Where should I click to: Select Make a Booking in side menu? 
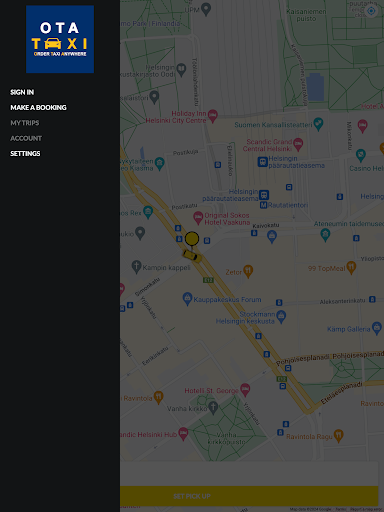38,108
